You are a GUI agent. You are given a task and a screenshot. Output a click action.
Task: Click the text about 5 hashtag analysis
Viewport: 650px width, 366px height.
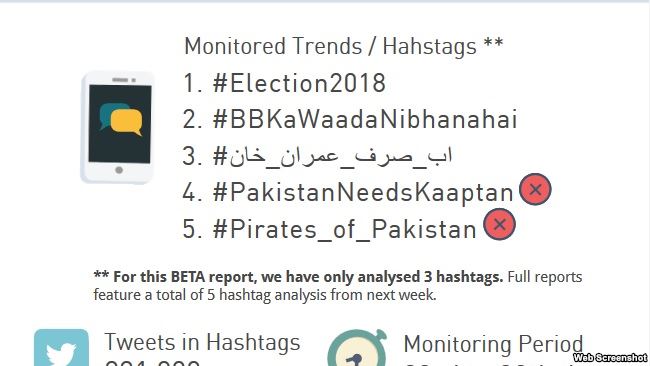265,295
